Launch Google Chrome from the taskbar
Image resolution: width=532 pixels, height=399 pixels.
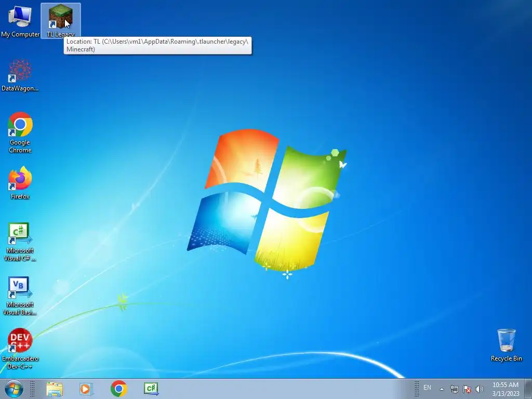tap(119, 389)
